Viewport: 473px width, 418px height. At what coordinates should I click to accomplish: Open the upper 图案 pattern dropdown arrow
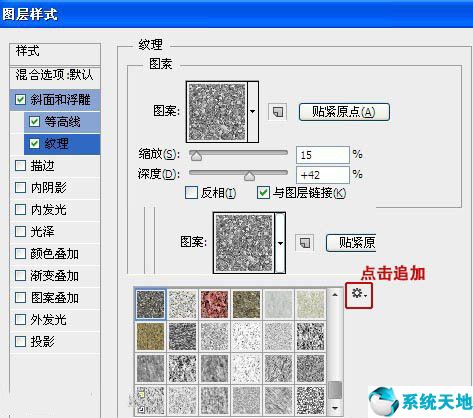[x=253, y=112]
